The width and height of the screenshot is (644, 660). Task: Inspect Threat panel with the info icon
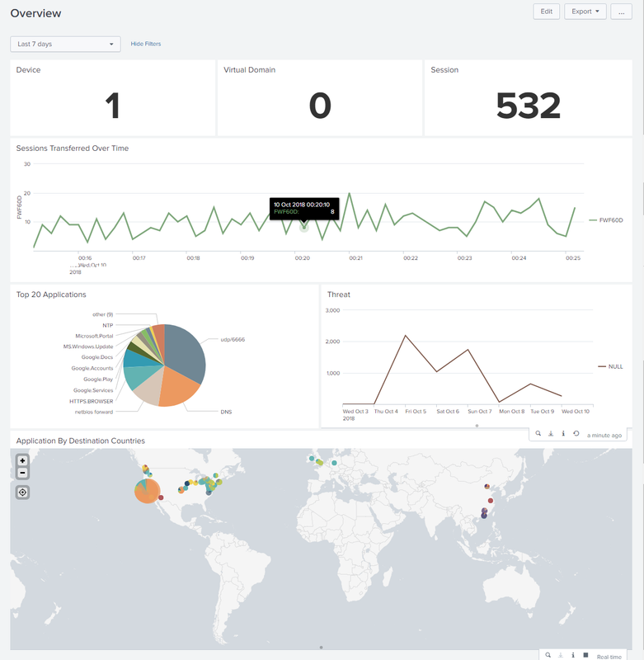563,434
